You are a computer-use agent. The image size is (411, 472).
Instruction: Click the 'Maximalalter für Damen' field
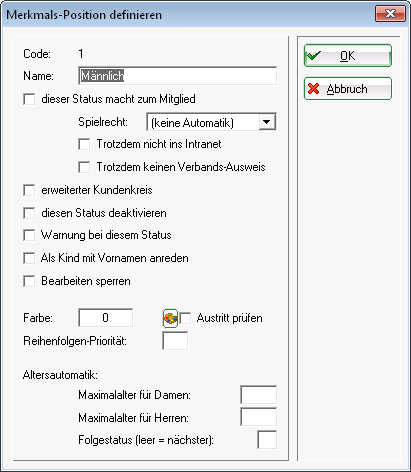pyautogui.click(x=259, y=395)
